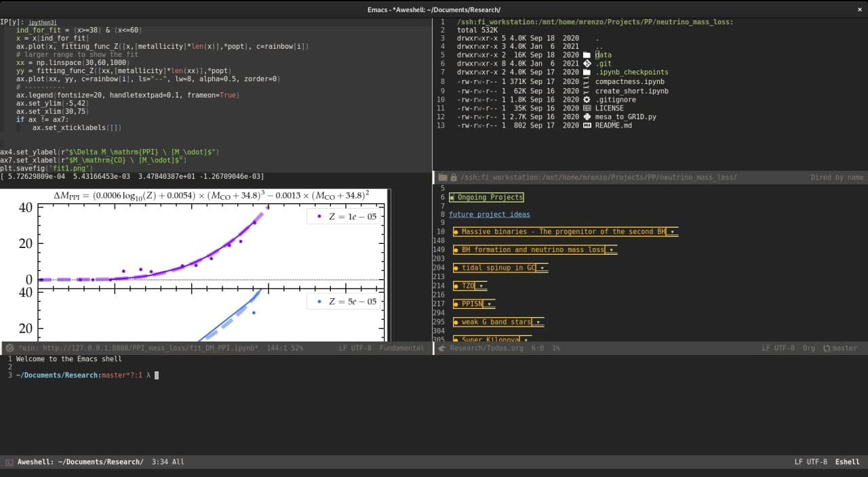This screenshot has height=477, width=868.
Task: Open the data directory in Dired
Action: 604,55
